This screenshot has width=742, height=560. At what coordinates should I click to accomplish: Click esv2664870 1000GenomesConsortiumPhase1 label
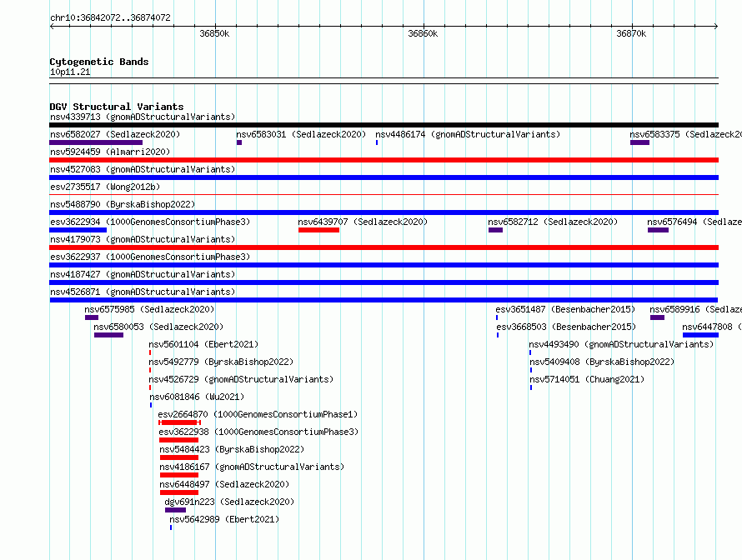[258, 414]
